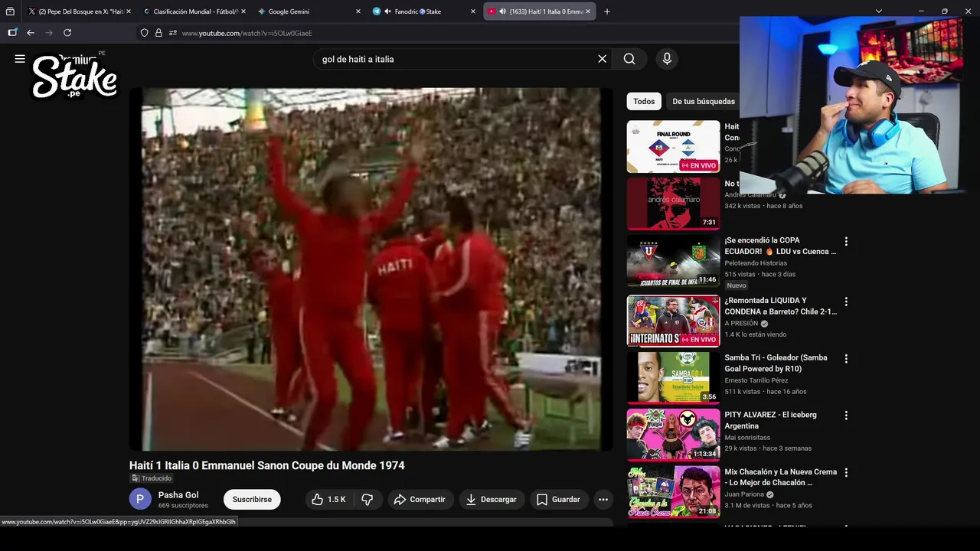Click browser forward arrow

pyautogui.click(x=49, y=33)
